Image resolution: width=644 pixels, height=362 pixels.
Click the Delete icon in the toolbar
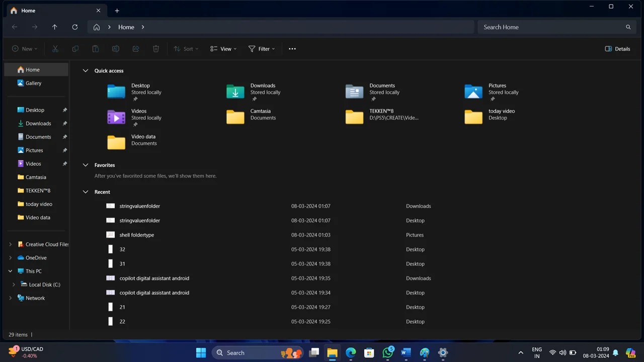point(156,48)
